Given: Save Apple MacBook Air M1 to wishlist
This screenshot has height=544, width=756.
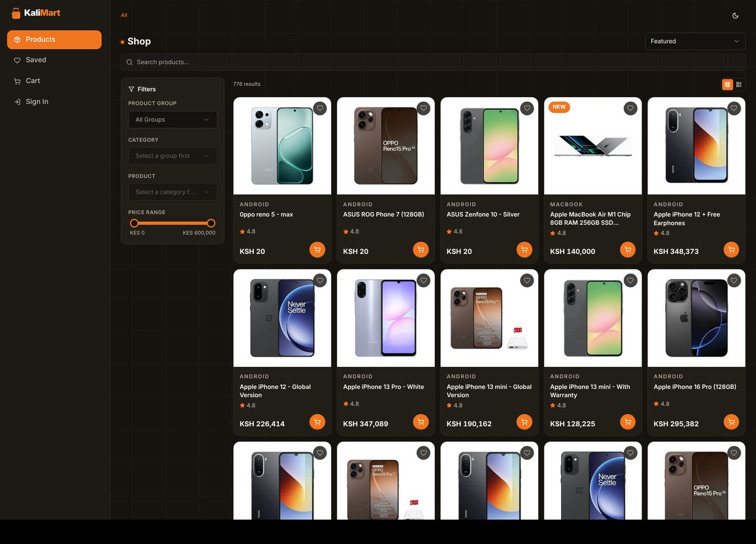Looking at the screenshot, I should (x=630, y=109).
